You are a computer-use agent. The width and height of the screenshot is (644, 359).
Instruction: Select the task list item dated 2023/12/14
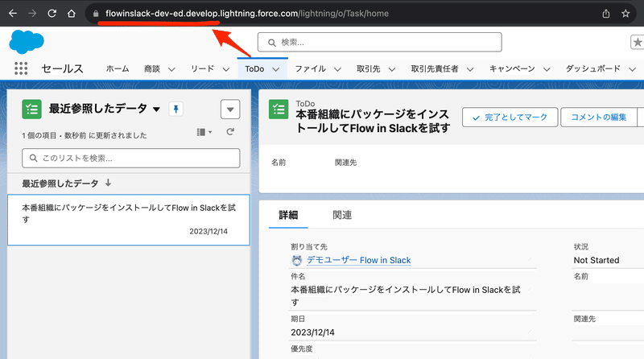pos(129,220)
